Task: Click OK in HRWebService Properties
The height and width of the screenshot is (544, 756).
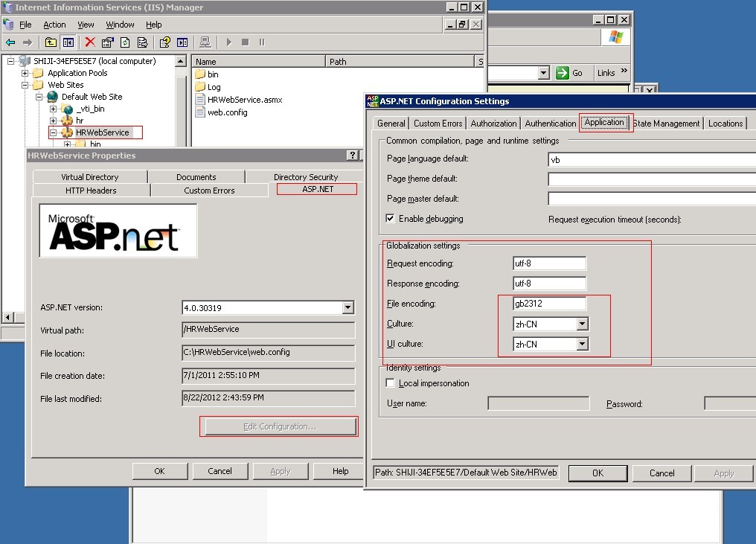Action: coord(159,471)
